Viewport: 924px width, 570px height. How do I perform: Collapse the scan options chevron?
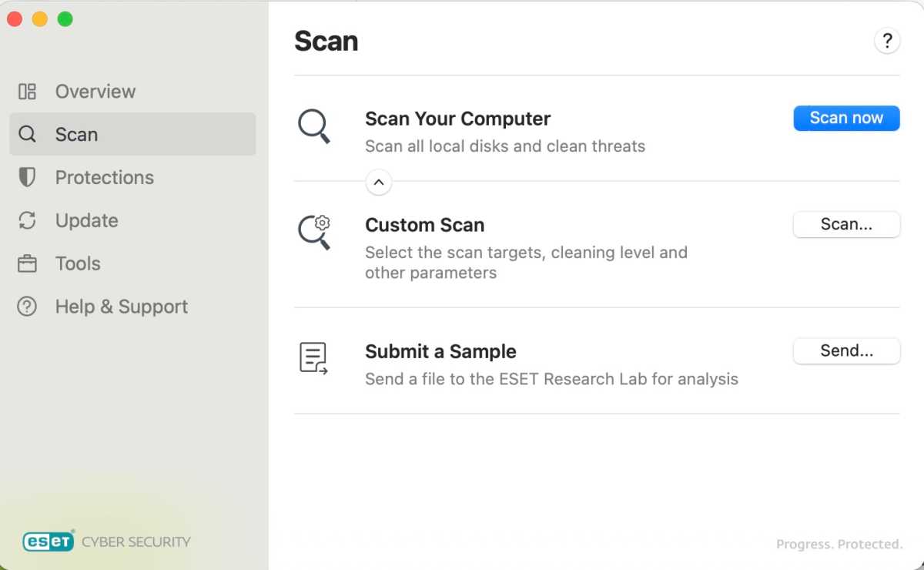(x=378, y=183)
